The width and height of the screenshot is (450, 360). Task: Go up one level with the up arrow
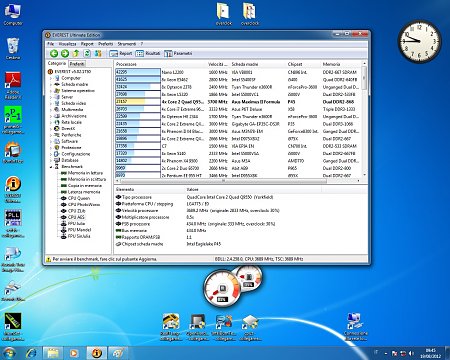(x=76, y=53)
